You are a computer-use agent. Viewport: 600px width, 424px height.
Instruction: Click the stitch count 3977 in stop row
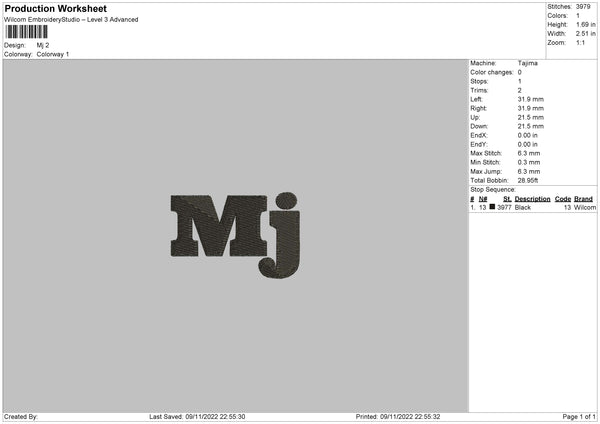(504, 207)
